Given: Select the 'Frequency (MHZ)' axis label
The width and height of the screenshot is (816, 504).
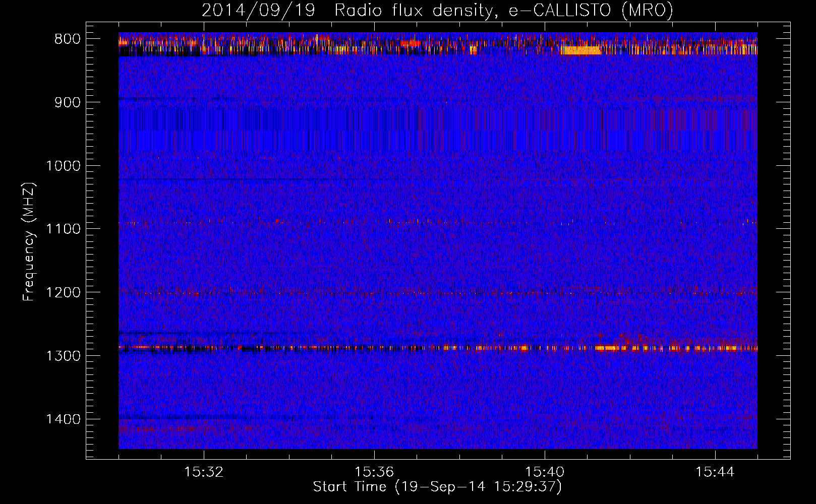Looking at the screenshot, I should (x=29, y=242).
